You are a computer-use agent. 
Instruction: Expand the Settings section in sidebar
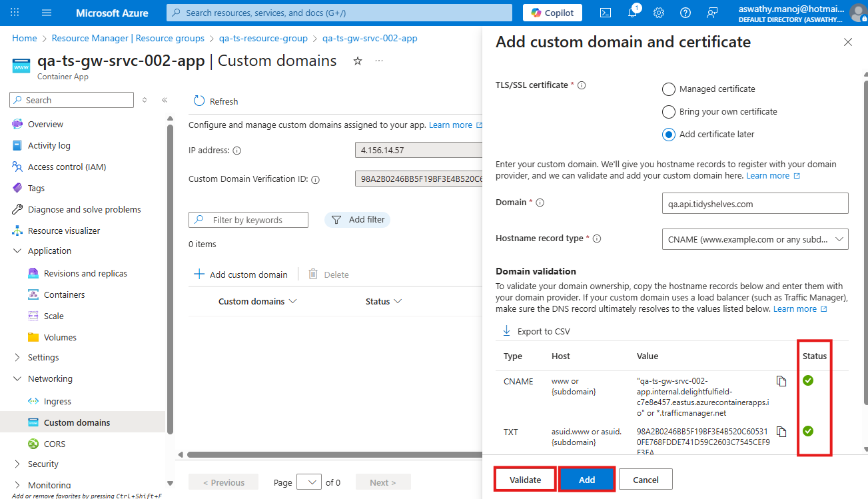pyautogui.click(x=17, y=357)
